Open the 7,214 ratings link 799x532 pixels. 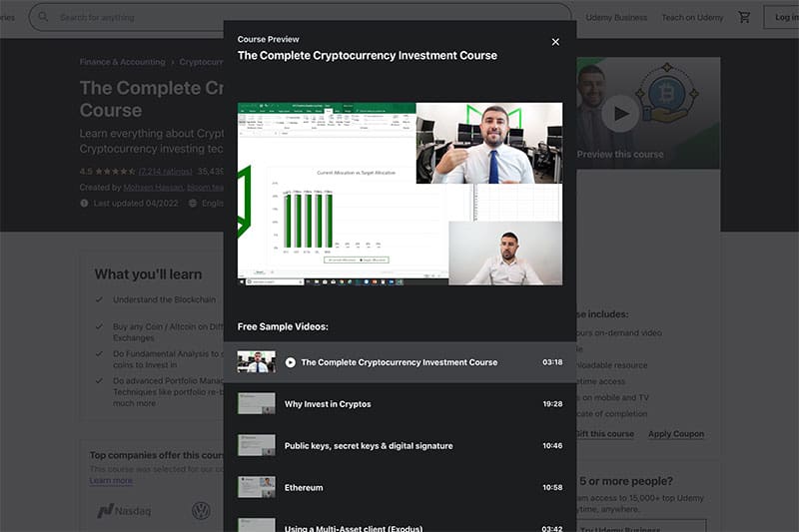(166, 171)
